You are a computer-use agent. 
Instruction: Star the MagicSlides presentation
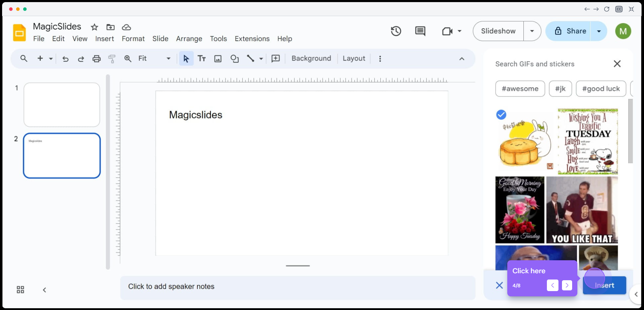(x=94, y=27)
